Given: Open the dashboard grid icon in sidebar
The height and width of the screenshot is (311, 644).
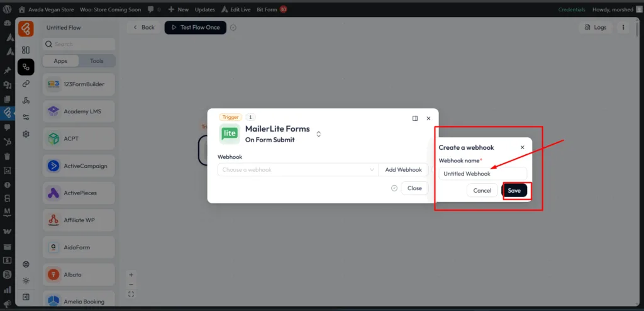Looking at the screenshot, I should [26, 50].
